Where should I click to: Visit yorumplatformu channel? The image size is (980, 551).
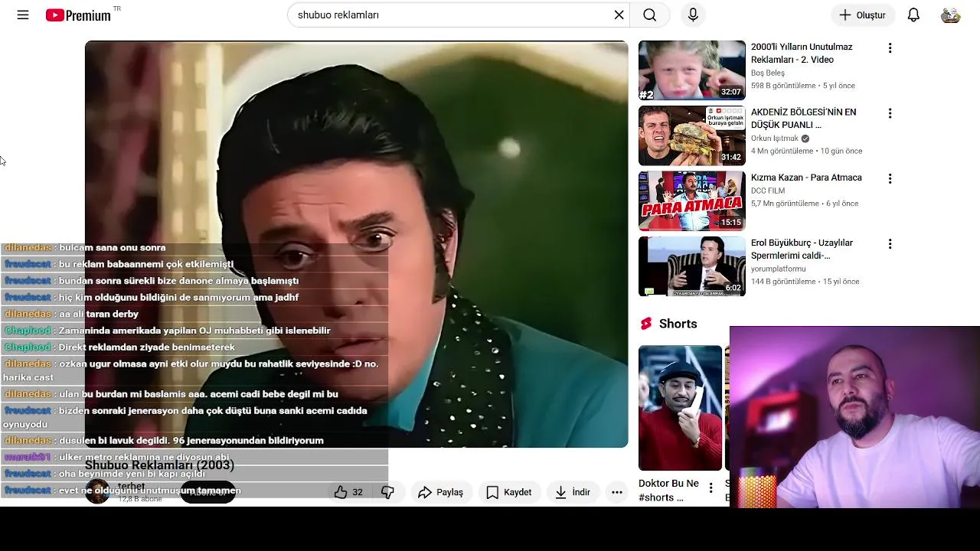pos(779,269)
